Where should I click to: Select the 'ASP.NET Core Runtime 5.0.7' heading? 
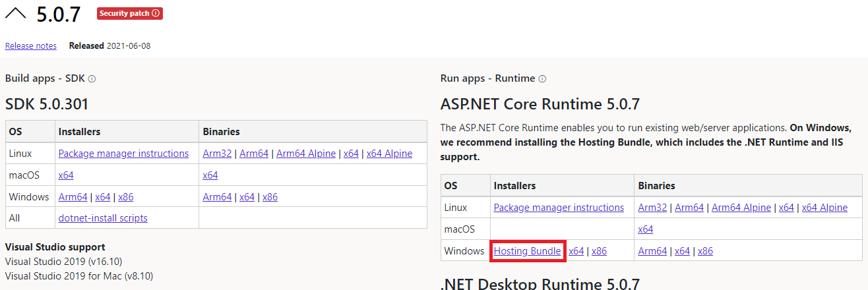(540, 104)
